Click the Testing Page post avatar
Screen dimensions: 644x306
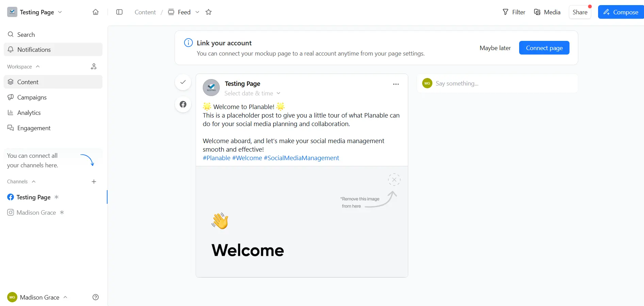point(211,88)
